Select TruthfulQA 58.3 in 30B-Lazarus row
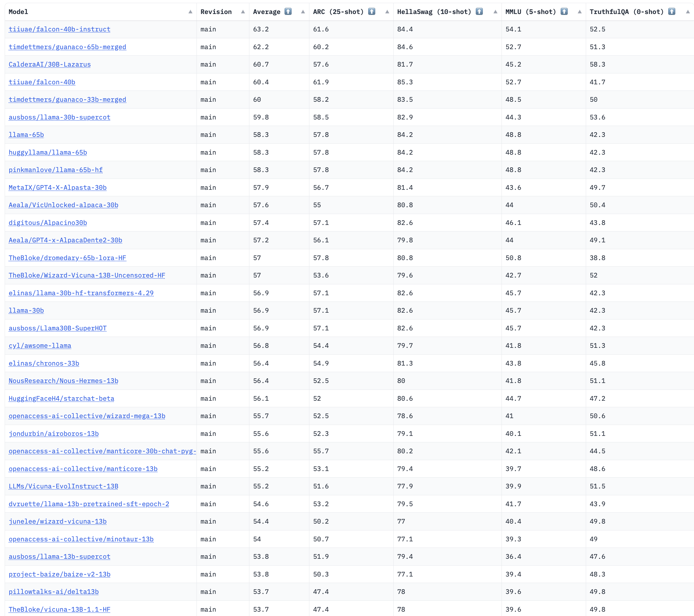Viewport: 694px width, 616px height. point(597,65)
